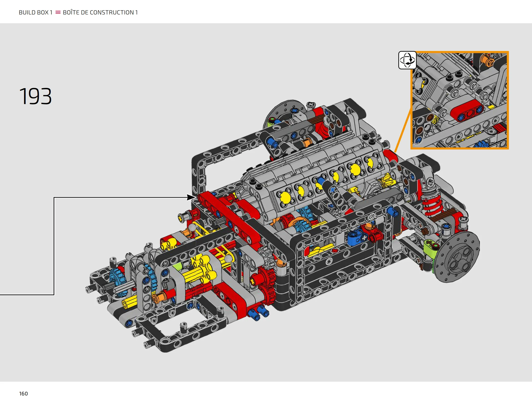Click the page number 160
The height and width of the screenshot is (405, 532).
pos(24,393)
